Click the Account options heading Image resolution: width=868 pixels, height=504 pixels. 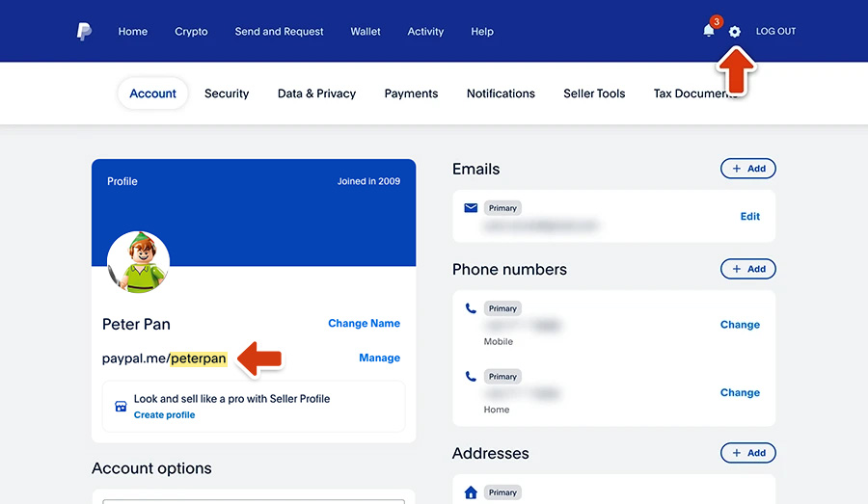pyautogui.click(x=151, y=468)
